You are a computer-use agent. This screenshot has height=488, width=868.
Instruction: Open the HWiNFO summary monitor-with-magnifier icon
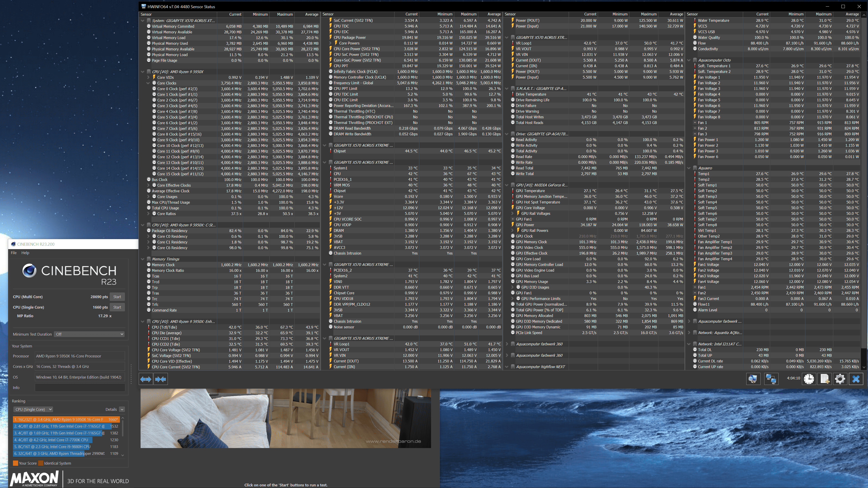pyautogui.click(x=753, y=379)
